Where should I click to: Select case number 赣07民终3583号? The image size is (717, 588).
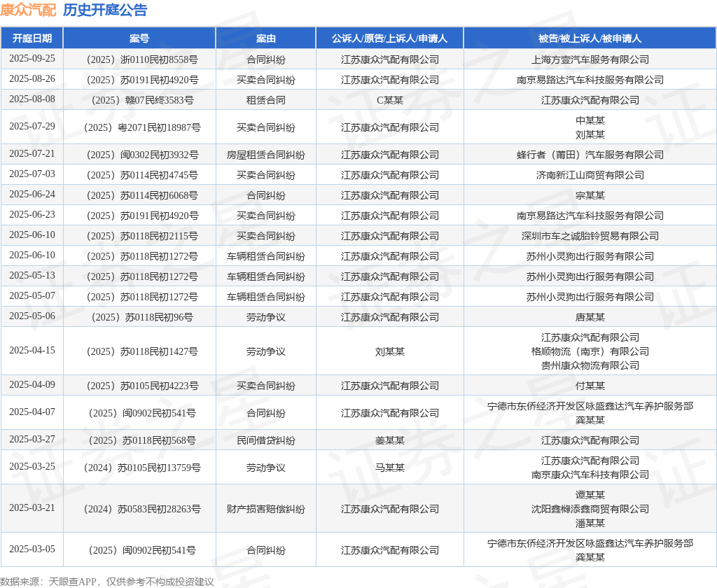pyautogui.click(x=142, y=100)
